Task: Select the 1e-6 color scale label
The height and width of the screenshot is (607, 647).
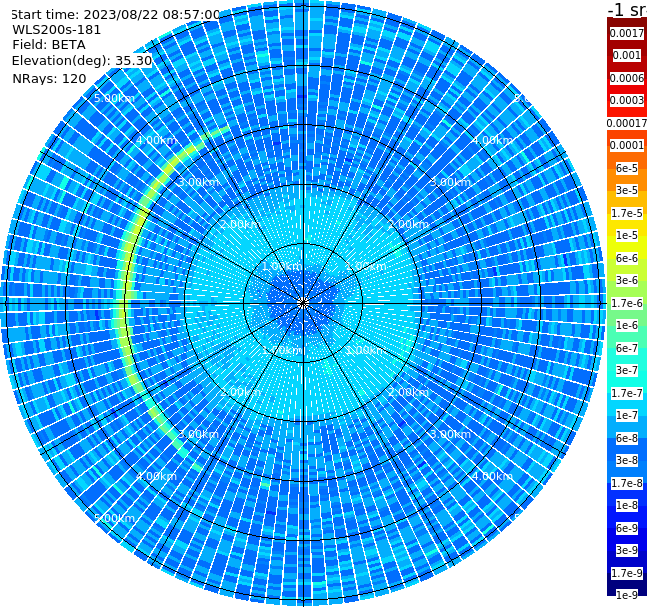Action: point(627,325)
